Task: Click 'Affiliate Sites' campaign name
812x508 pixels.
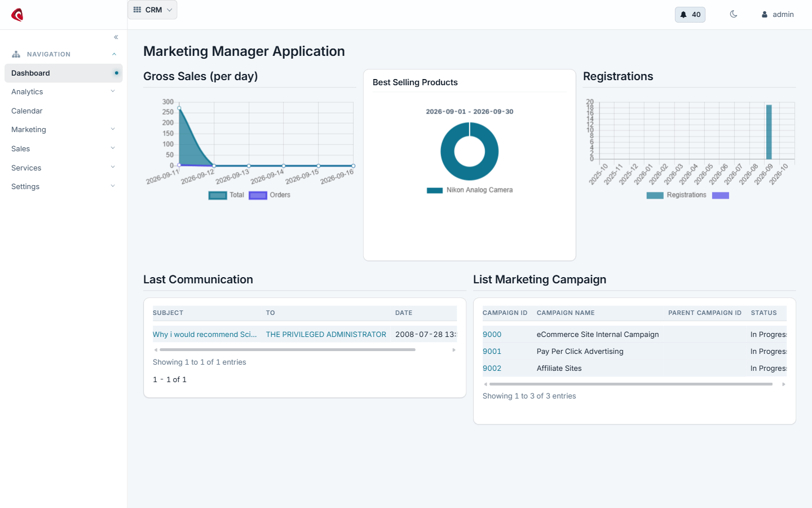Action: pyautogui.click(x=559, y=369)
